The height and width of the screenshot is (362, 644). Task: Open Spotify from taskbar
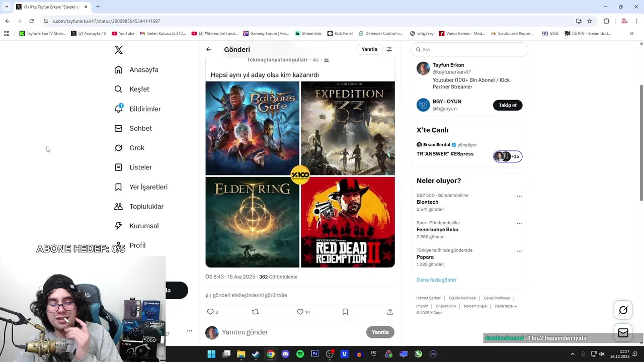point(300,354)
